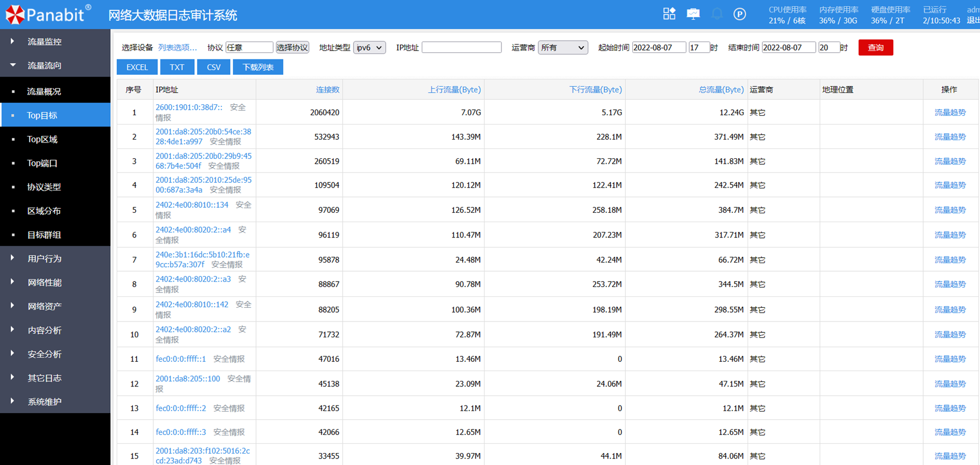Click the CPU使用率 status in header
The width and height of the screenshot is (980, 465).
[787, 15]
